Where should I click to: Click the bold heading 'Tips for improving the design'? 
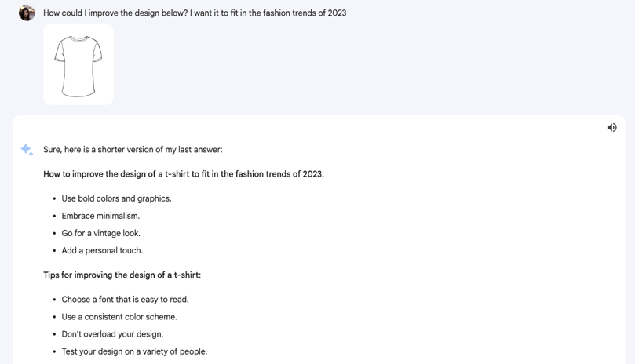click(x=122, y=275)
